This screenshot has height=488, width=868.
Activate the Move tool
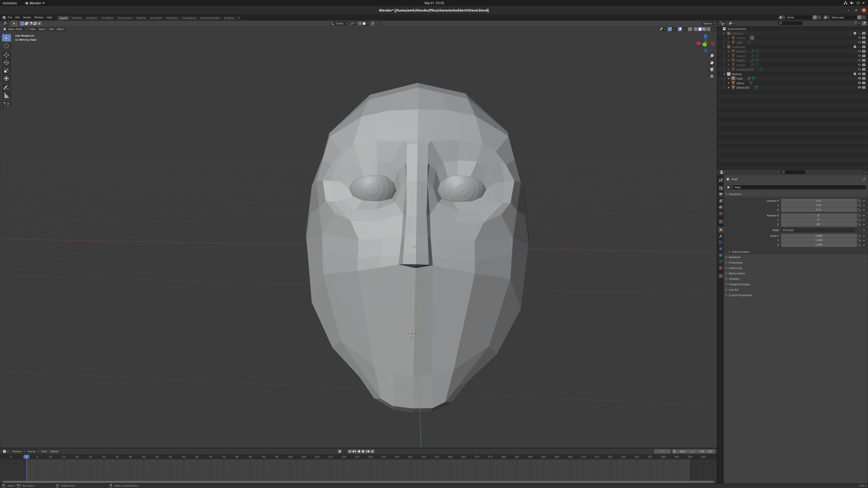[6, 55]
